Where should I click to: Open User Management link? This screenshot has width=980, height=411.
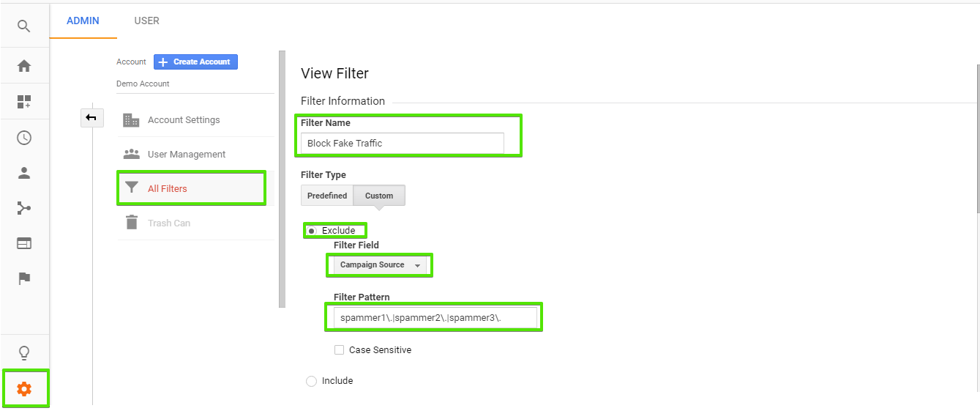187,155
